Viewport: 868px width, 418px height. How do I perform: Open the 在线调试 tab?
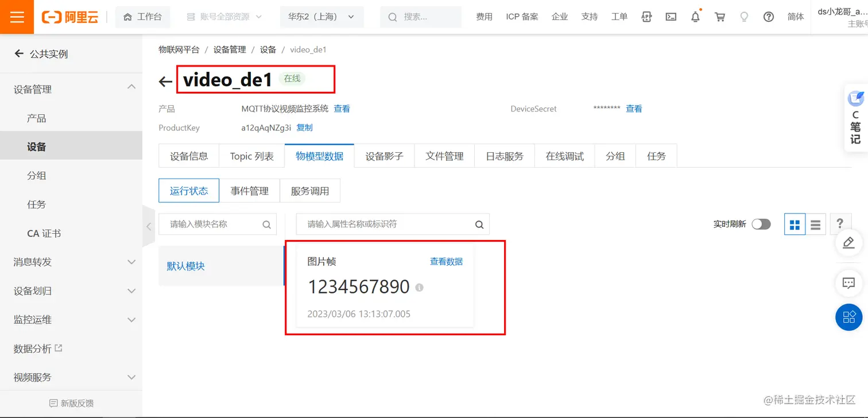[565, 156]
